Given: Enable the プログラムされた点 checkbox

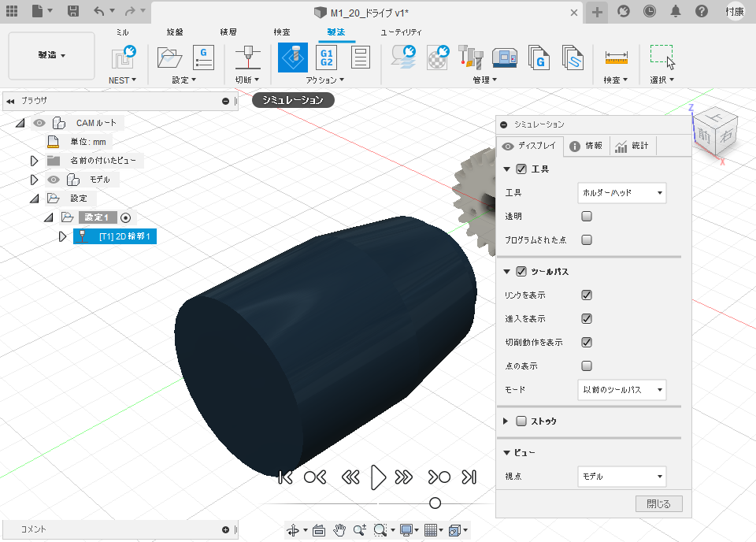Looking at the screenshot, I should tap(586, 239).
